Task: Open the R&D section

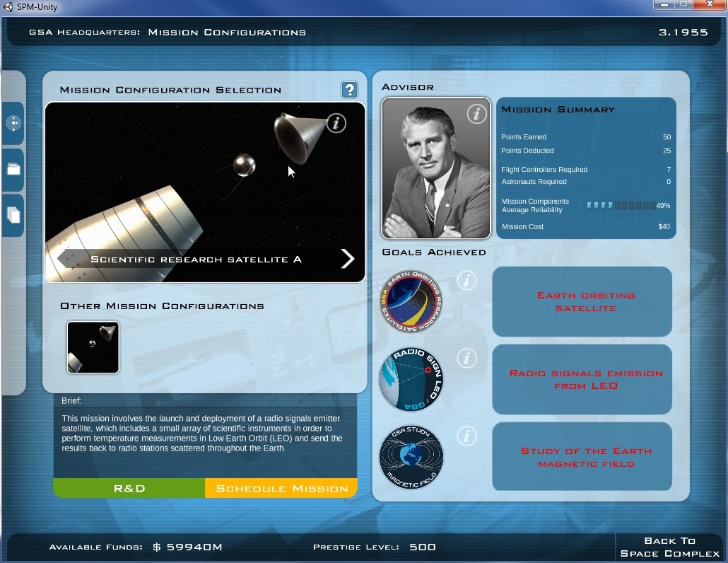Action: click(129, 489)
